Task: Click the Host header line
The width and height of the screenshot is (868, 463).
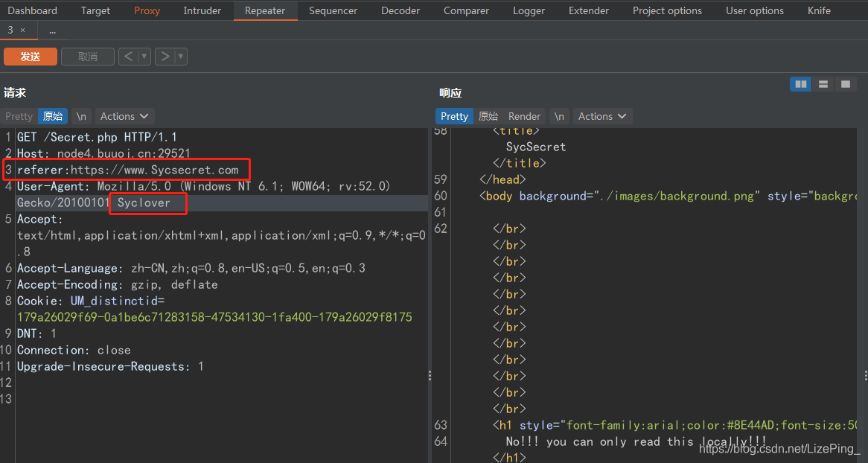Action: 103,153
